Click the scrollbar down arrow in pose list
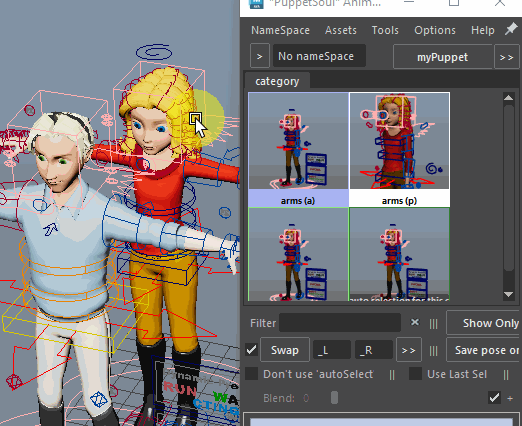The height and width of the screenshot is (426, 522). (508, 294)
